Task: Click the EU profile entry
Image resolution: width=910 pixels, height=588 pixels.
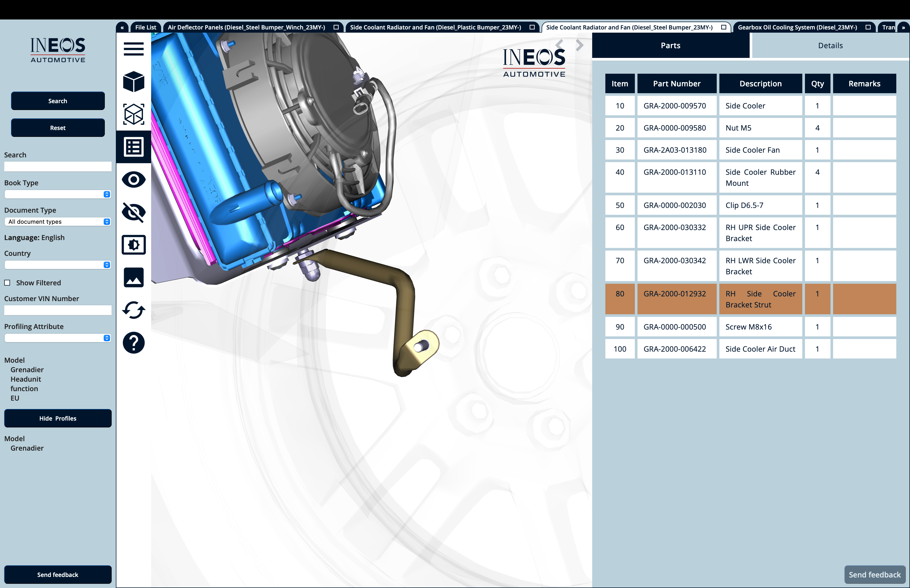Action: [x=14, y=398]
